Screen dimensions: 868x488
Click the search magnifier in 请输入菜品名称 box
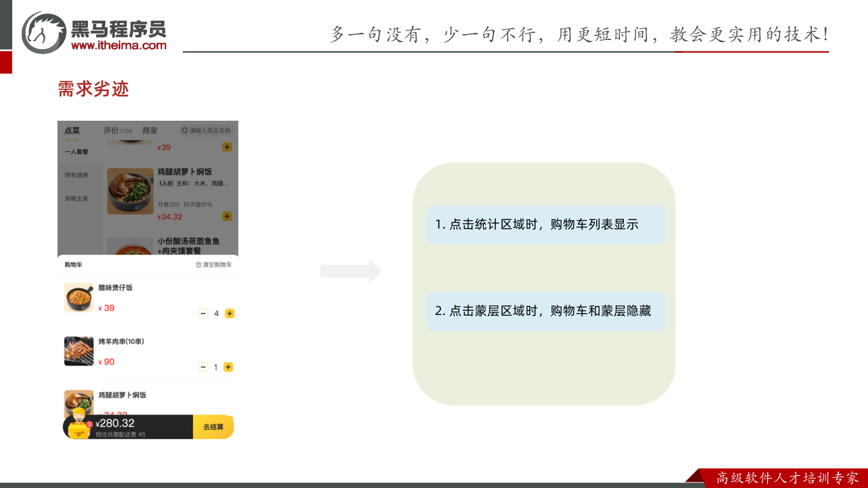[185, 130]
